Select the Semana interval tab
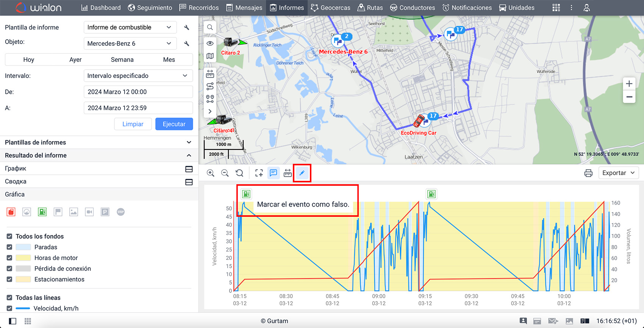Image resolution: width=644 pixels, height=328 pixels. coord(122,60)
